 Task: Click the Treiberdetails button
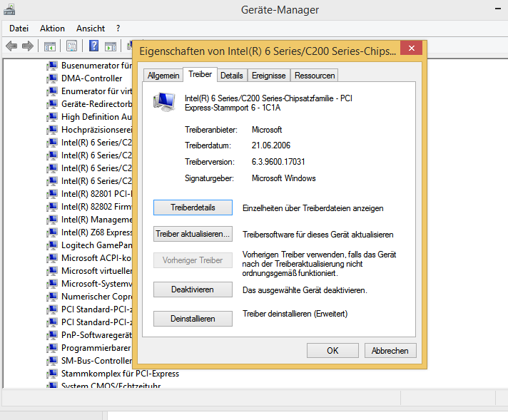coord(193,208)
